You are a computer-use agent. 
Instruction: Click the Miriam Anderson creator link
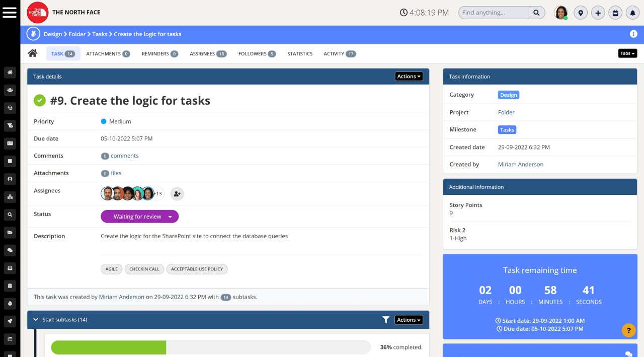pyautogui.click(x=520, y=164)
